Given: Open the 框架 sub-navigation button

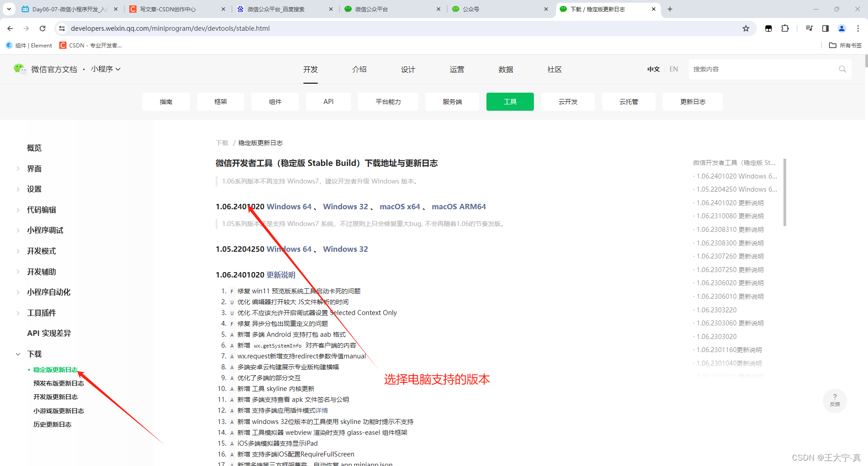Looking at the screenshot, I should pyautogui.click(x=221, y=102).
